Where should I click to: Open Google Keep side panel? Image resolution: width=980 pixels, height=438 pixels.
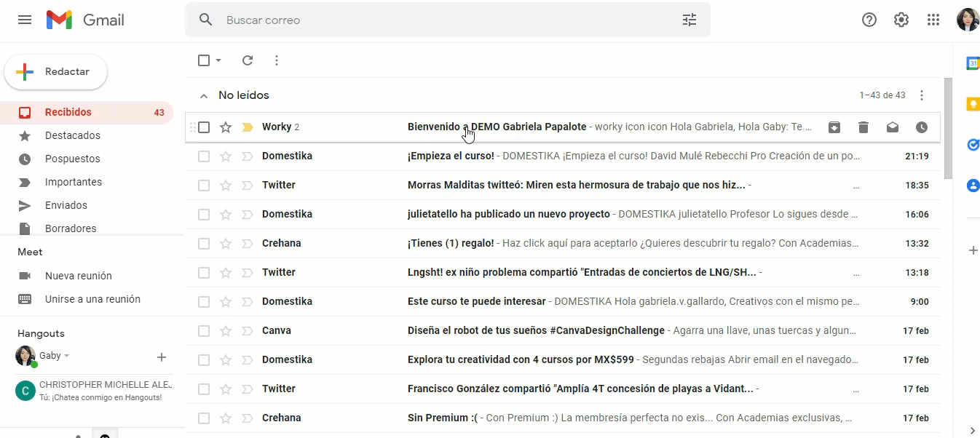pyautogui.click(x=973, y=104)
